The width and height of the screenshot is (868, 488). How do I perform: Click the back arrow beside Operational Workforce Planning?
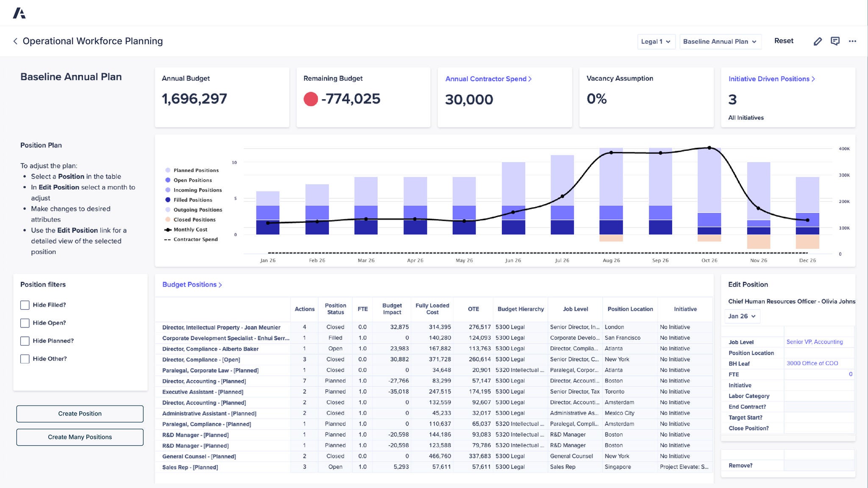[15, 41]
